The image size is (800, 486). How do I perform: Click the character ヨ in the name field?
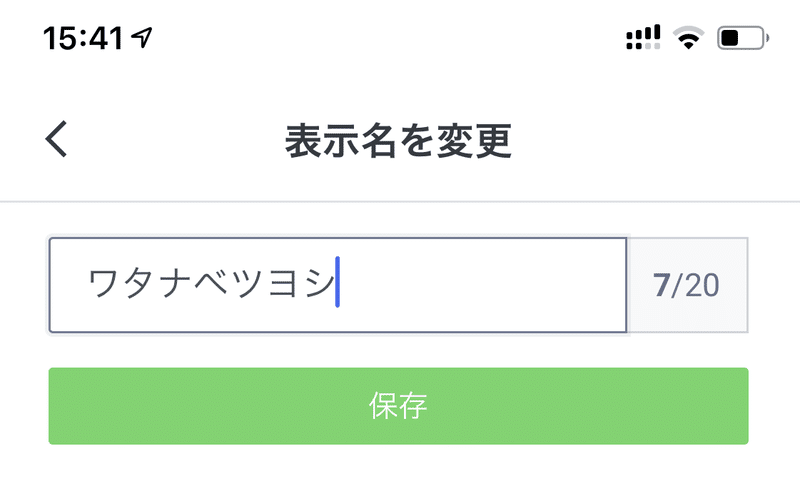pos(282,285)
